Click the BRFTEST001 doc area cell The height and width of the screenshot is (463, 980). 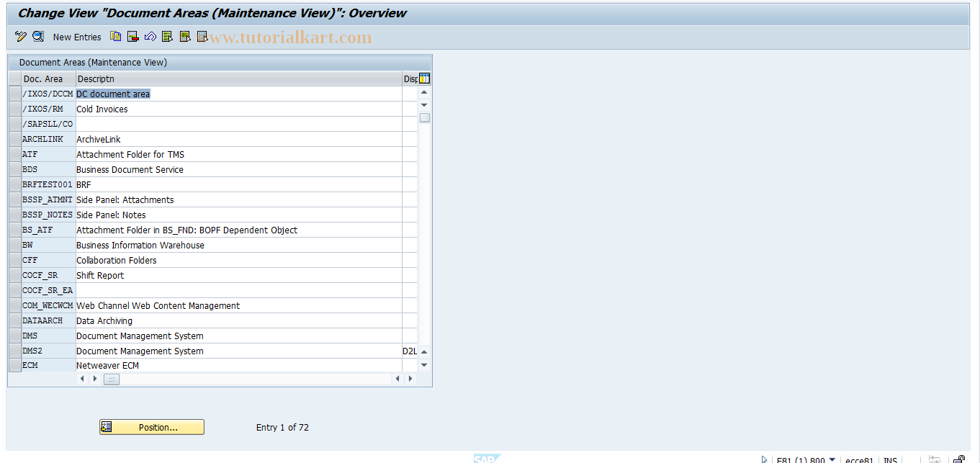(48, 184)
